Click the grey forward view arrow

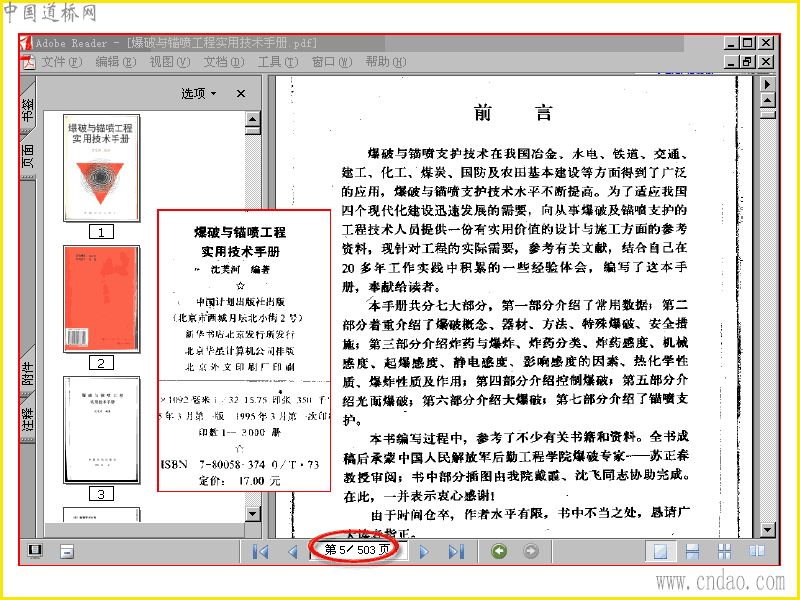click(531, 551)
